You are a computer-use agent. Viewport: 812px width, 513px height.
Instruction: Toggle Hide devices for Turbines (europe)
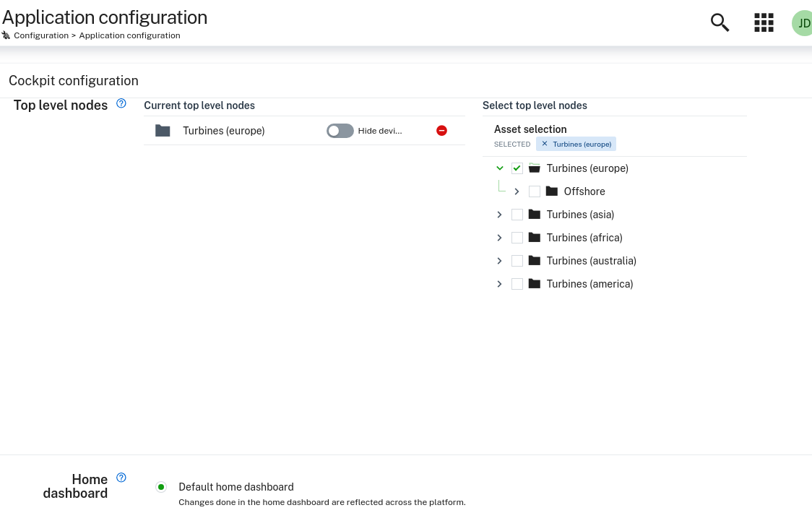(x=340, y=131)
